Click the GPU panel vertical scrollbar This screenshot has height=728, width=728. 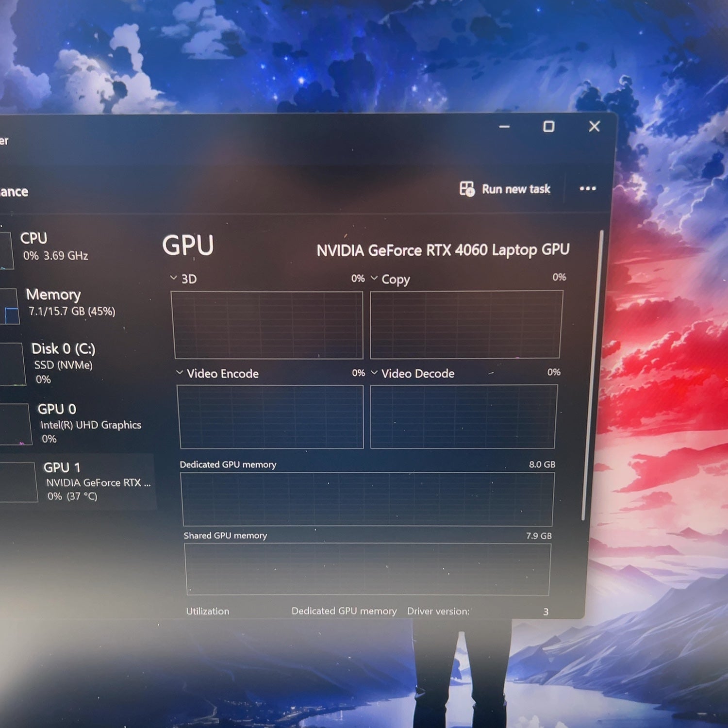[592, 376]
